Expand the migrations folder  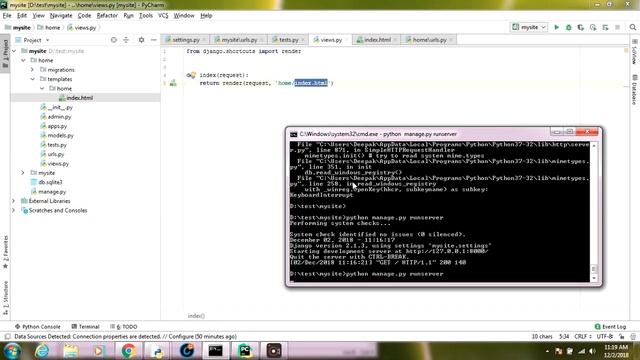coord(33,70)
